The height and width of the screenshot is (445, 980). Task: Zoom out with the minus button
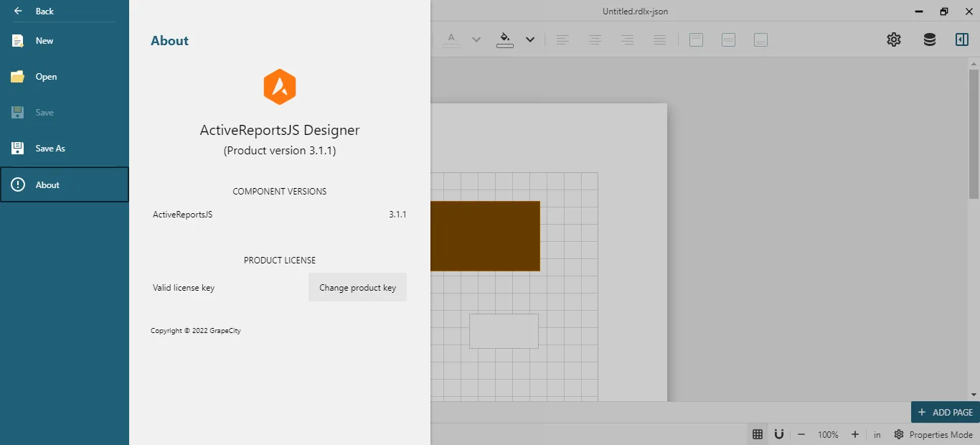(x=801, y=434)
